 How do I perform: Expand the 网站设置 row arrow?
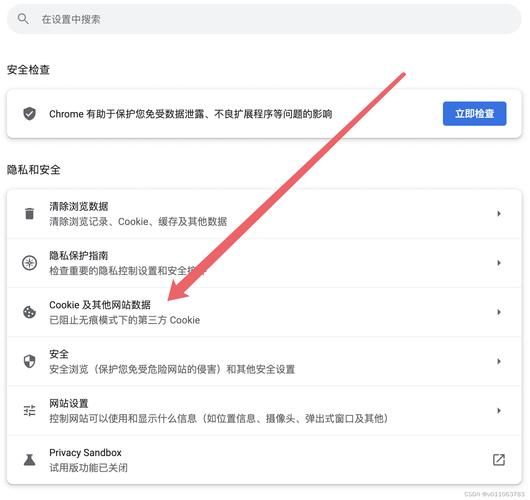(x=499, y=410)
